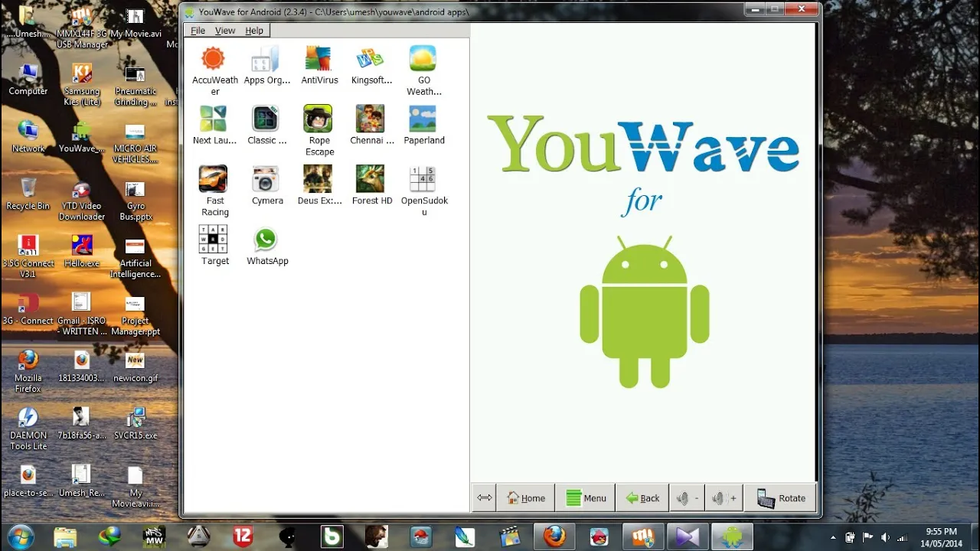Select the Mozilla Firefox desktop shortcut

[x=28, y=371]
